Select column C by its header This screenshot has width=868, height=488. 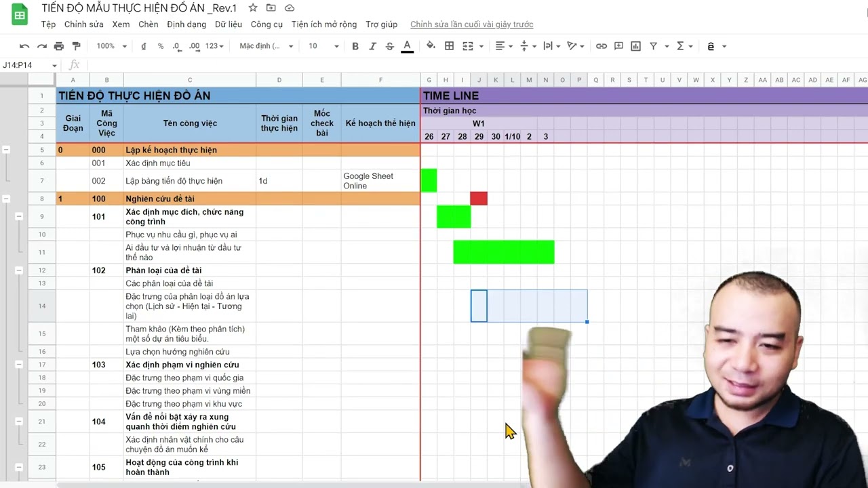190,80
